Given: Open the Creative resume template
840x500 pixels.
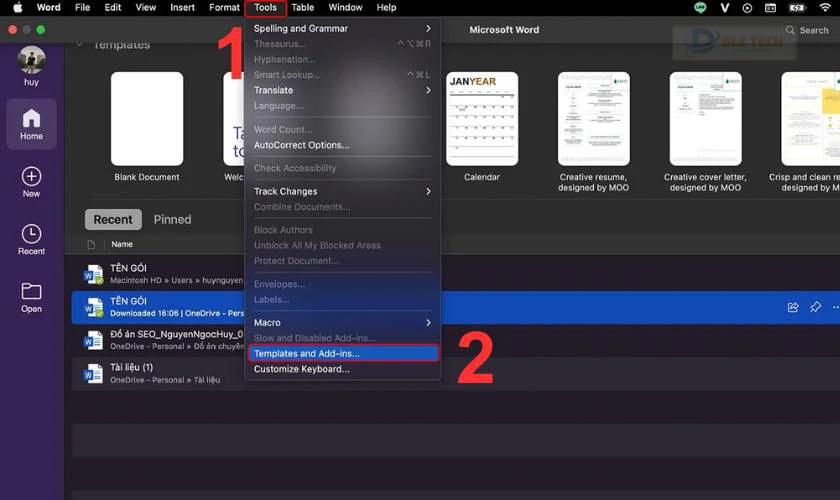Looking at the screenshot, I should pyautogui.click(x=594, y=119).
